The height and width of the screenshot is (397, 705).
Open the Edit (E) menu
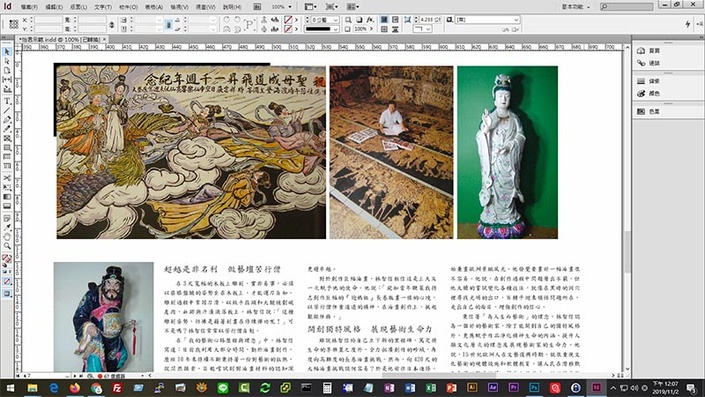(54, 7)
